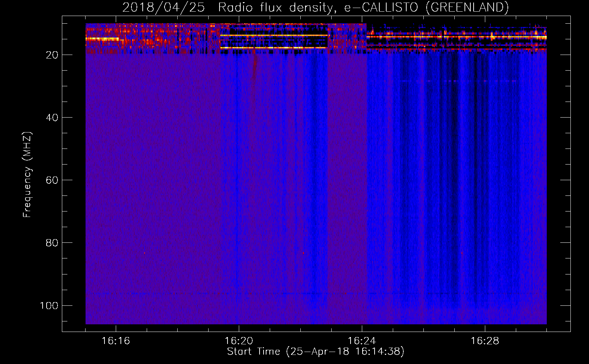The image size is (589, 364).
Task: Click the 16:16 time tick label
Action: (116, 341)
